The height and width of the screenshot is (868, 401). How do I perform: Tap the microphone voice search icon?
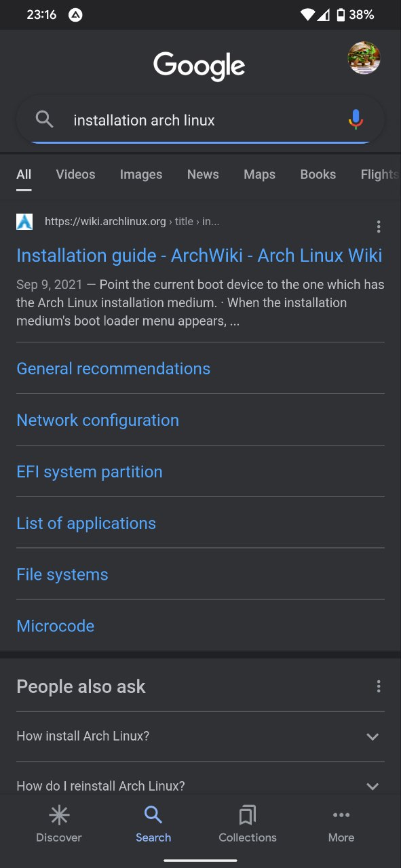point(356,119)
